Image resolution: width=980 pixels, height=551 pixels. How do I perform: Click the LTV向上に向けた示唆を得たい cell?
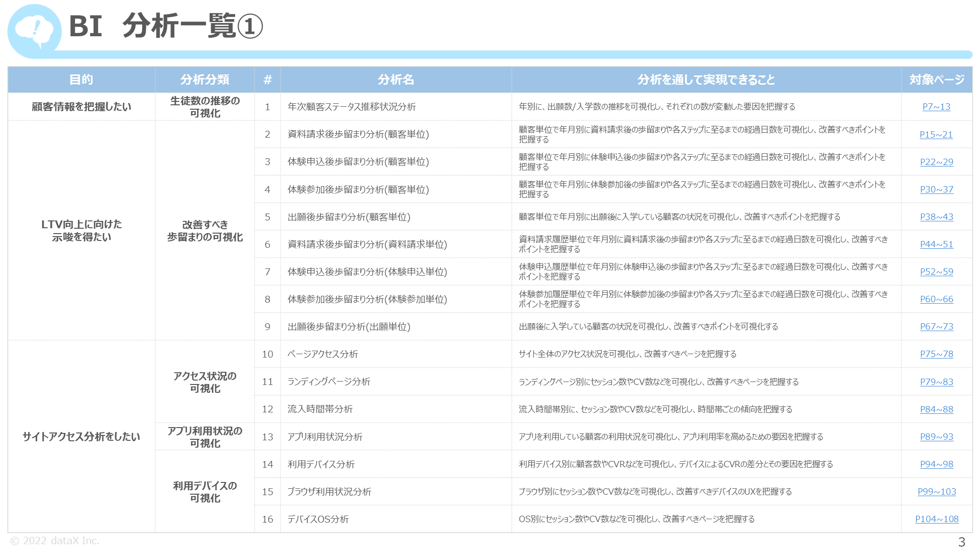(81, 230)
